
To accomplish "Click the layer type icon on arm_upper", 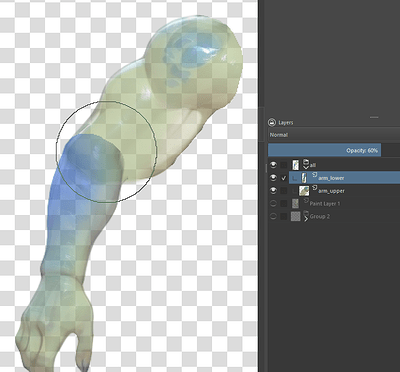I will coord(314,187).
